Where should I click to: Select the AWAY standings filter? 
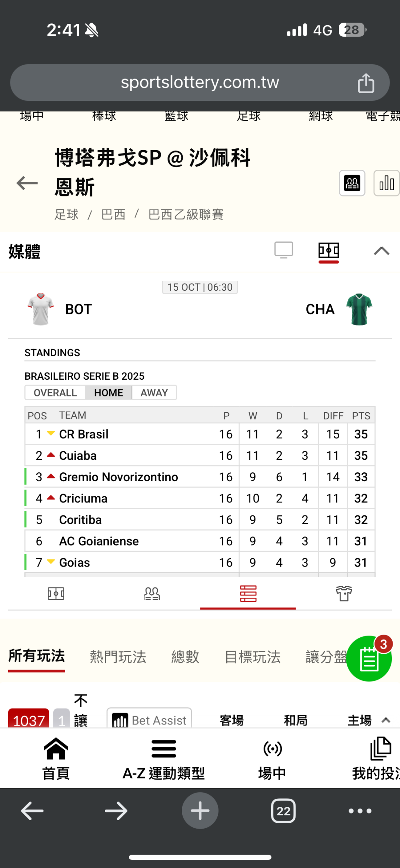tap(154, 393)
